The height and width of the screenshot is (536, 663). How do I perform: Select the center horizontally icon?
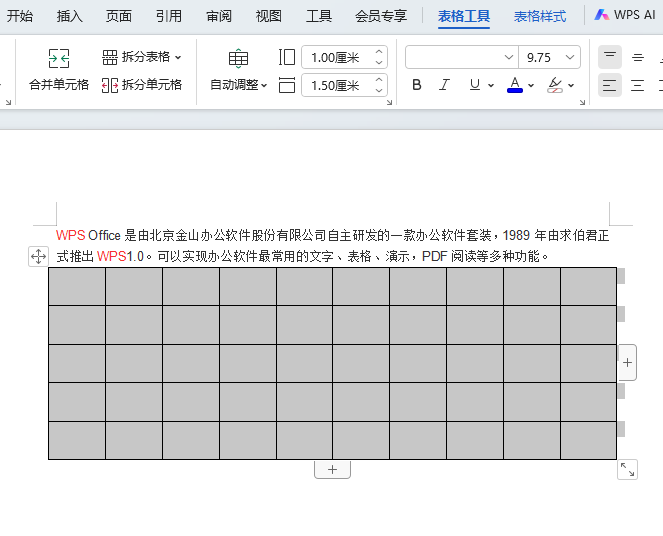click(638, 85)
